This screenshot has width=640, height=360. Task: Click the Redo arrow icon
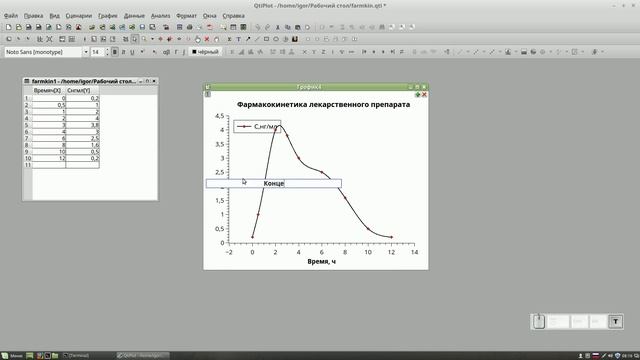[267, 27]
